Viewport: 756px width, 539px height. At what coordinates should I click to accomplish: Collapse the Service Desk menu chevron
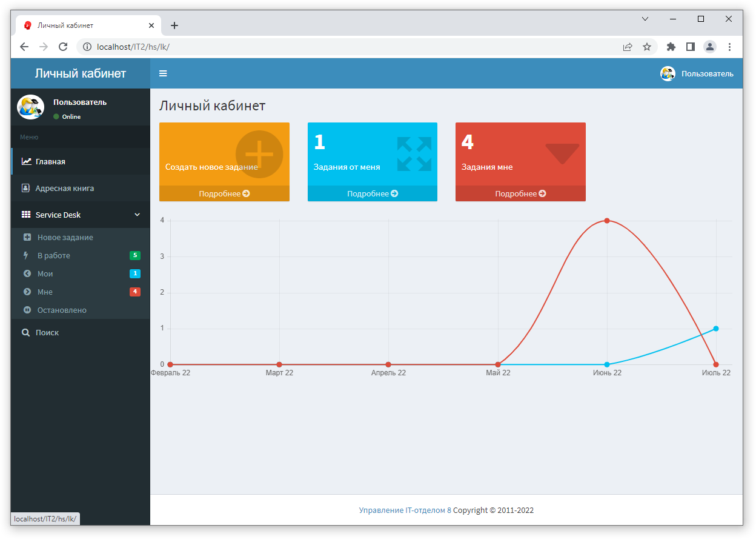(137, 215)
